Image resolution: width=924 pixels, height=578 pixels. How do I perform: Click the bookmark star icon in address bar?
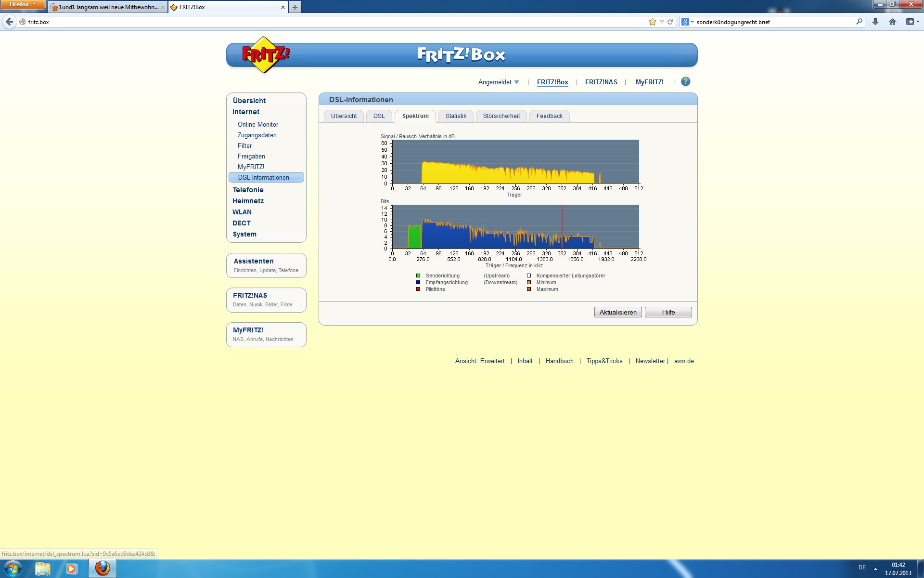tap(652, 22)
